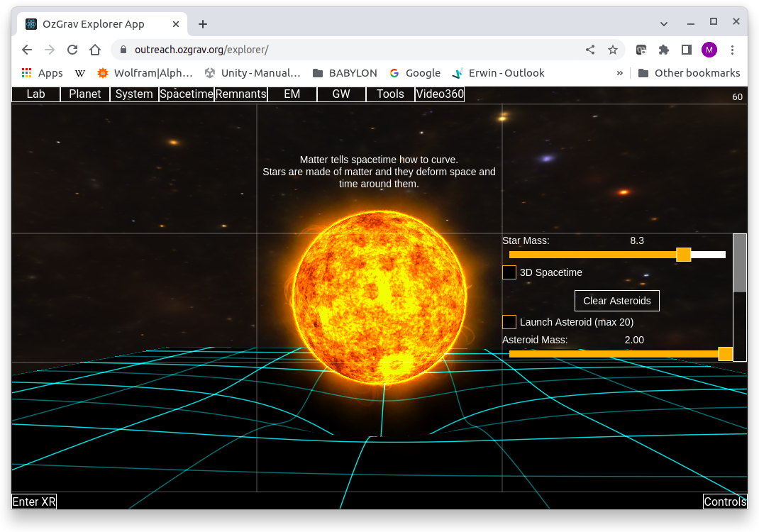Check Launch Asteroid (max 20)
The height and width of the screenshot is (532, 759).
click(509, 322)
